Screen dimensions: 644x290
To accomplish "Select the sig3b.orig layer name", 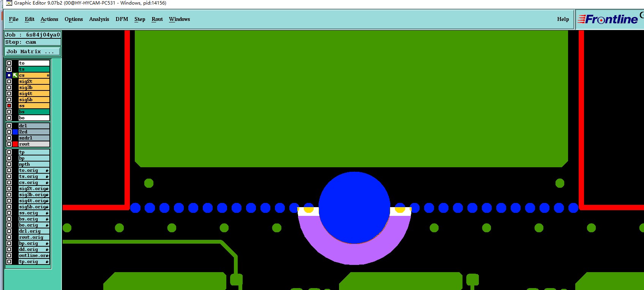I will coord(34,195).
